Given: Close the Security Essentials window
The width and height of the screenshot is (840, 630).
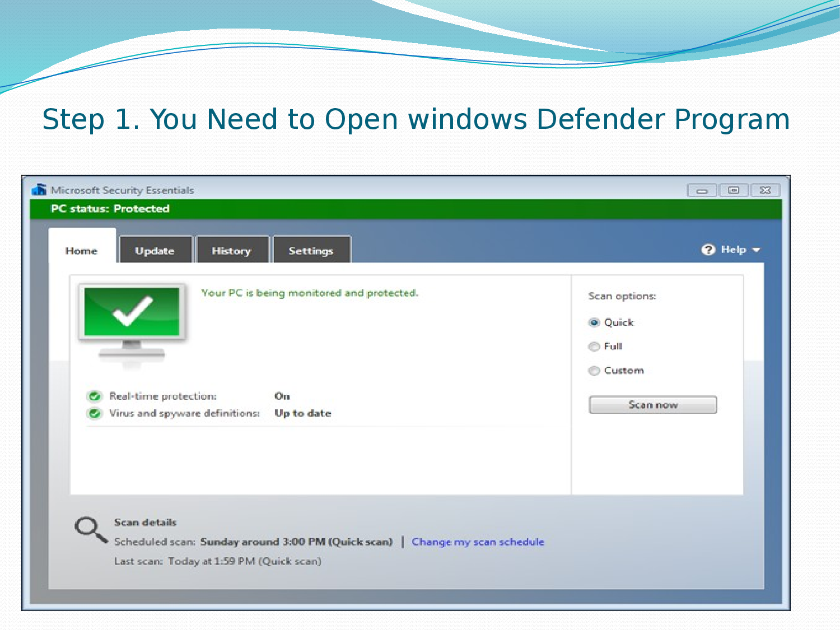Looking at the screenshot, I should (x=765, y=190).
